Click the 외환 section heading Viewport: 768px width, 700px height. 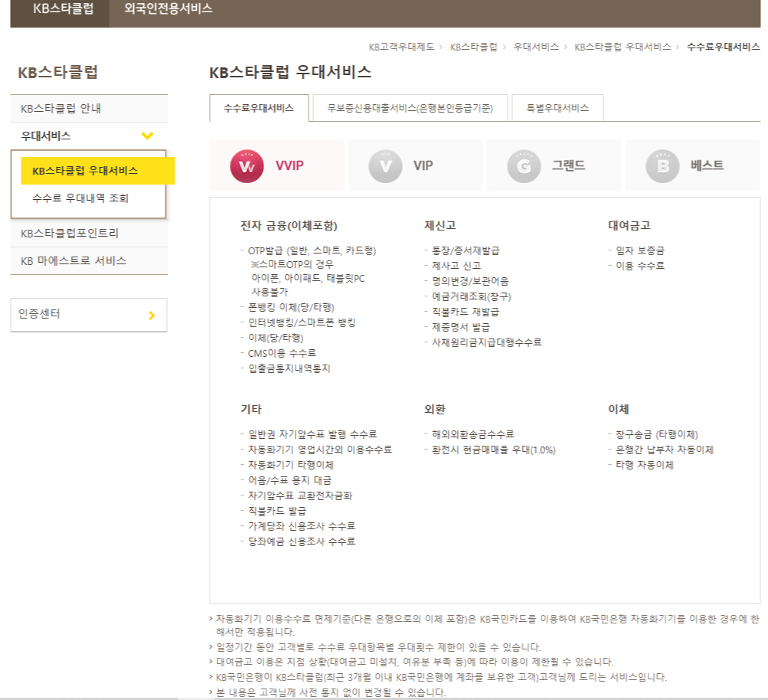pyautogui.click(x=434, y=410)
